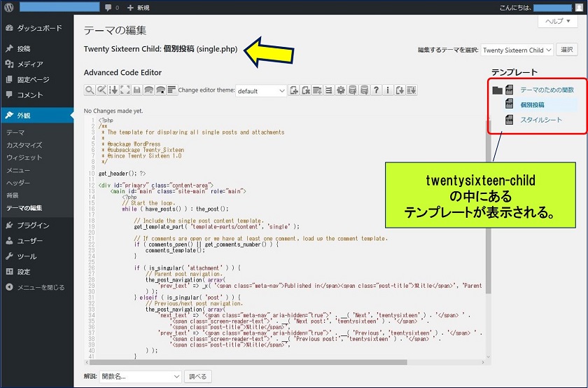This screenshot has height=388, width=588.
Task: Go to テーマ submenu
Action: coord(15,132)
